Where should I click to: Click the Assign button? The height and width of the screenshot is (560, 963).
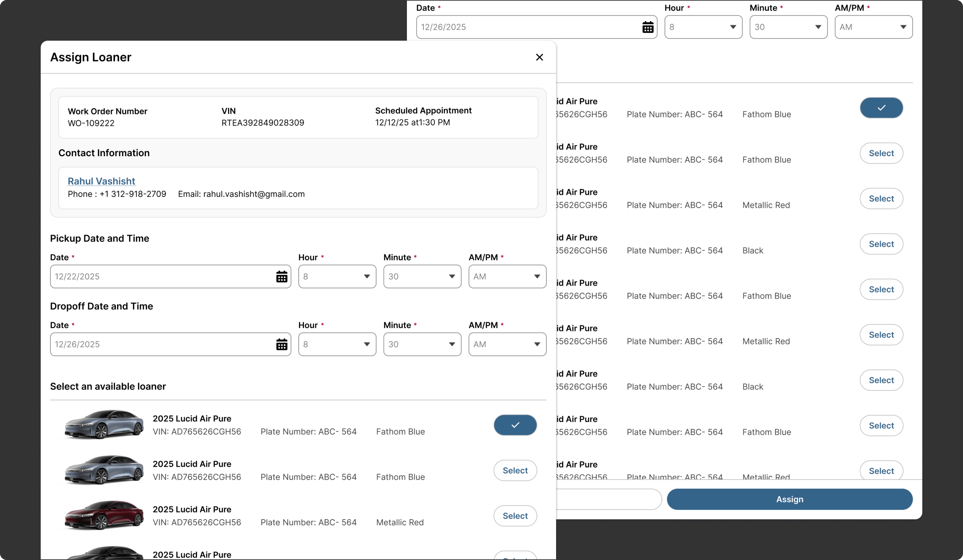click(x=789, y=499)
